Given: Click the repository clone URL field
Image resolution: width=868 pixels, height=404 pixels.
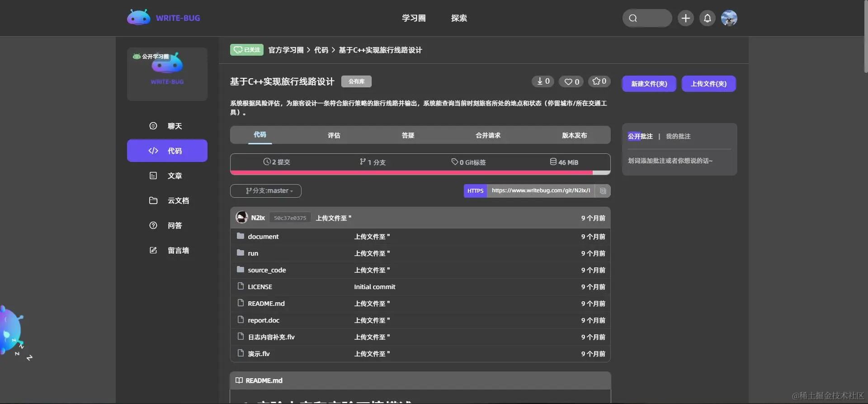Looking at the screenshot, I should click(x=541, y=191).
